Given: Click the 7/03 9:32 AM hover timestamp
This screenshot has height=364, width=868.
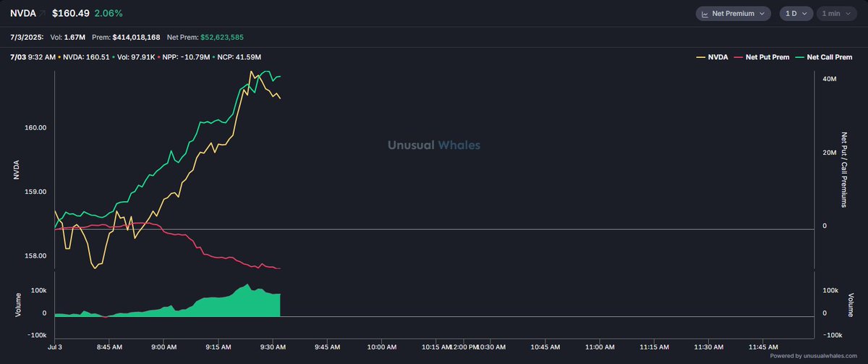Looking at the screenshot, I should [33, 56].
